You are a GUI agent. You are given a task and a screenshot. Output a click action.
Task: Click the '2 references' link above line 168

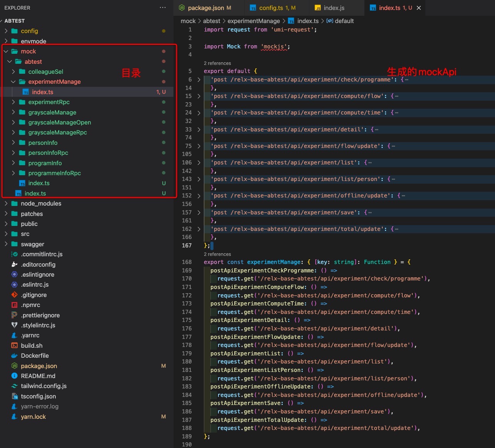pos(217,254)
